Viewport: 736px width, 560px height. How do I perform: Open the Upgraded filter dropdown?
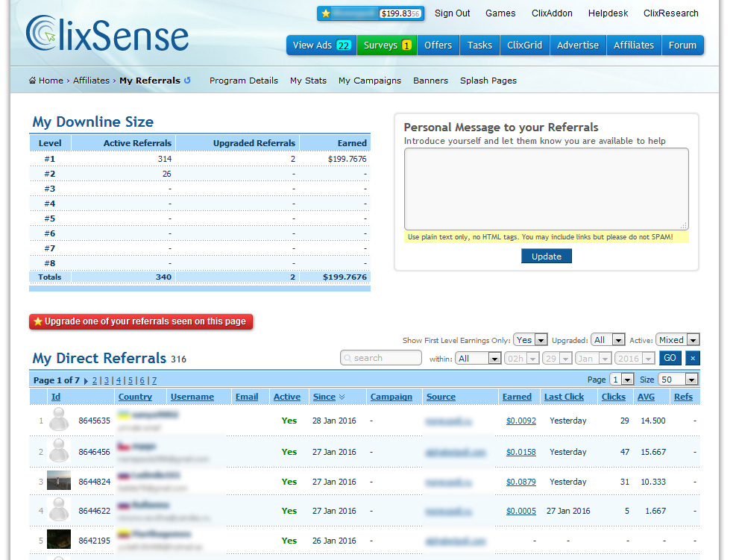(x=608, y=340)
